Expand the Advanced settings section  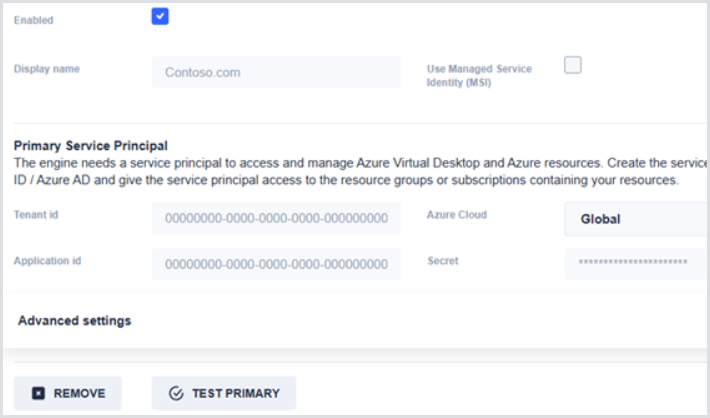75,321
